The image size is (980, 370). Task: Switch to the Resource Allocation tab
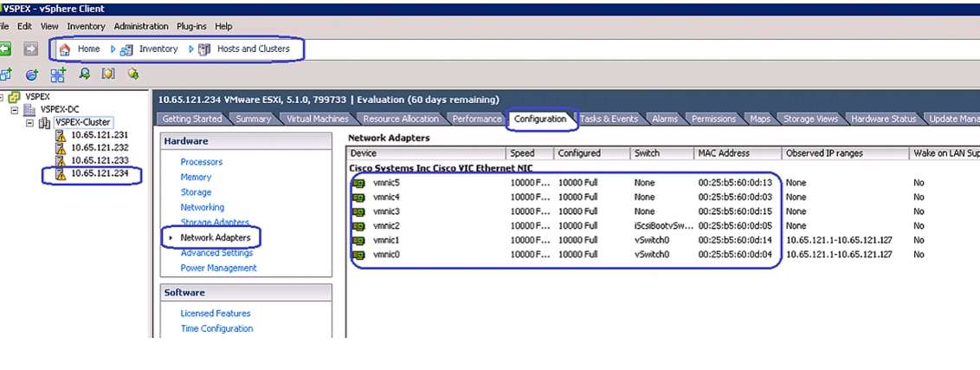tap(401, 119)
